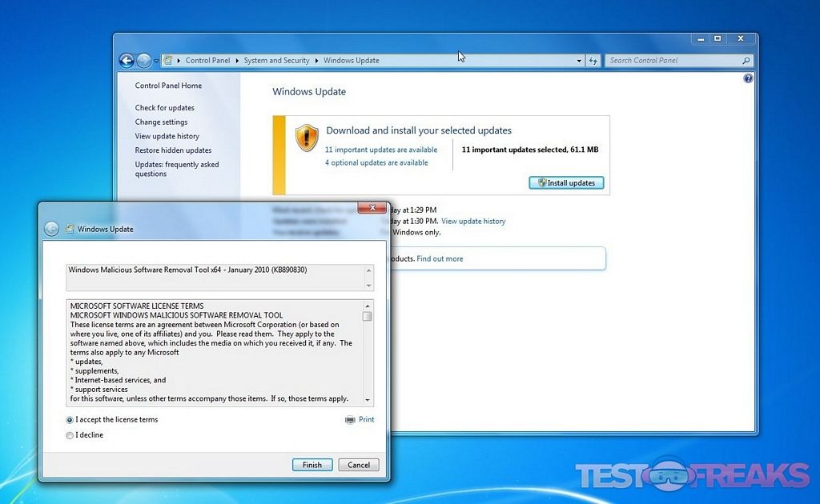Expand the chevron before Control Panel breadcrumb
Image resolution: width=820 pixels, height=504 pixels.
[x=179, y=61]
